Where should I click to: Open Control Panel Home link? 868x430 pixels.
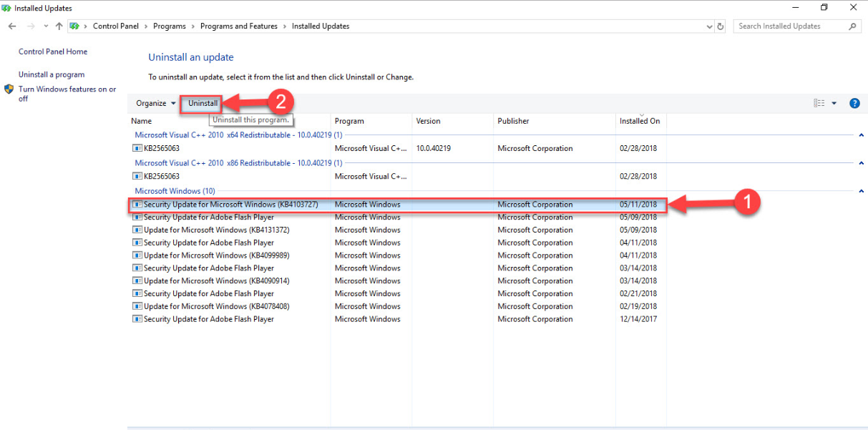[x=53, y=52]
